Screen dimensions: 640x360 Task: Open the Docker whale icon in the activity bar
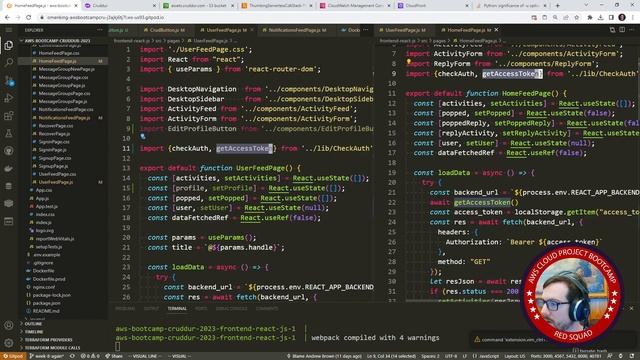coord(9,169)
